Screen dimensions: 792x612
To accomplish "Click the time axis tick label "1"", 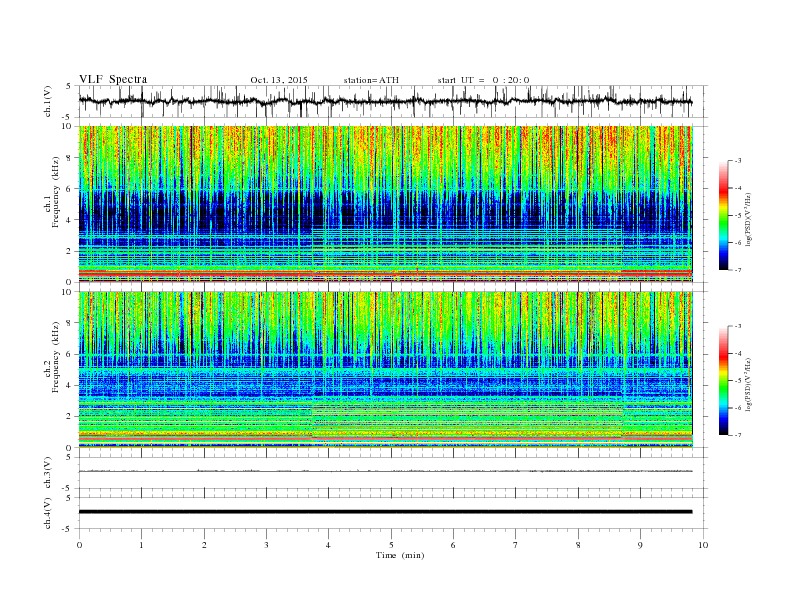I will pos(141,545).
